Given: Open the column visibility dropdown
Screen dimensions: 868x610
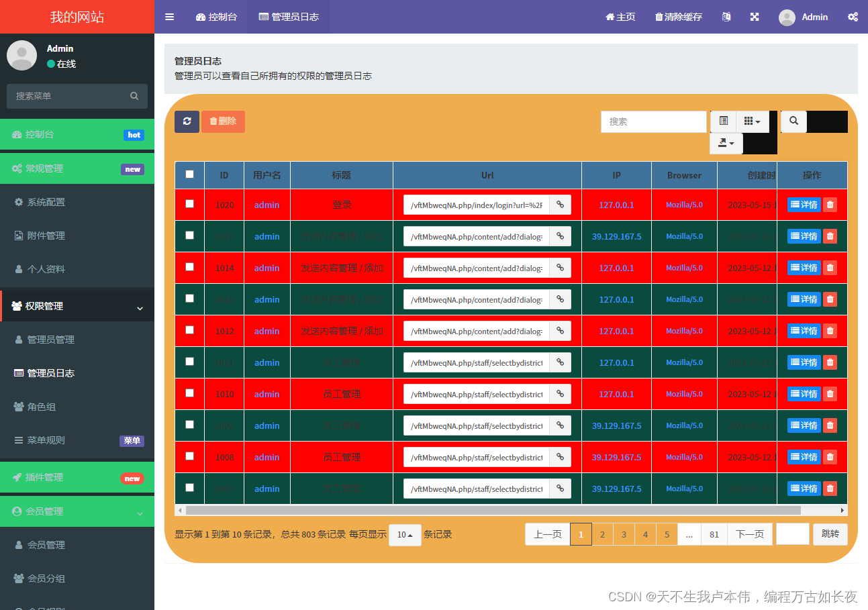Looking at the screenshot, I should coord(752,121).
